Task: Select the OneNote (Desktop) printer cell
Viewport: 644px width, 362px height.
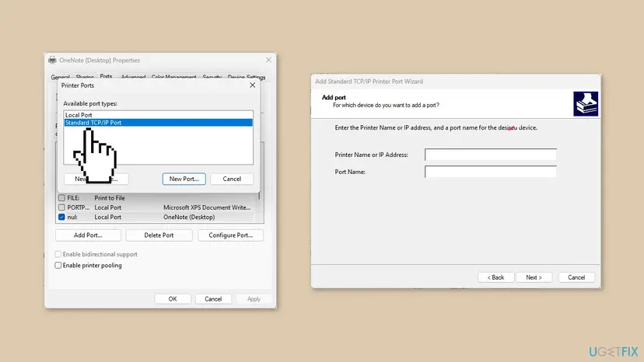Action: pyautogui.click(x=189, y=217)
